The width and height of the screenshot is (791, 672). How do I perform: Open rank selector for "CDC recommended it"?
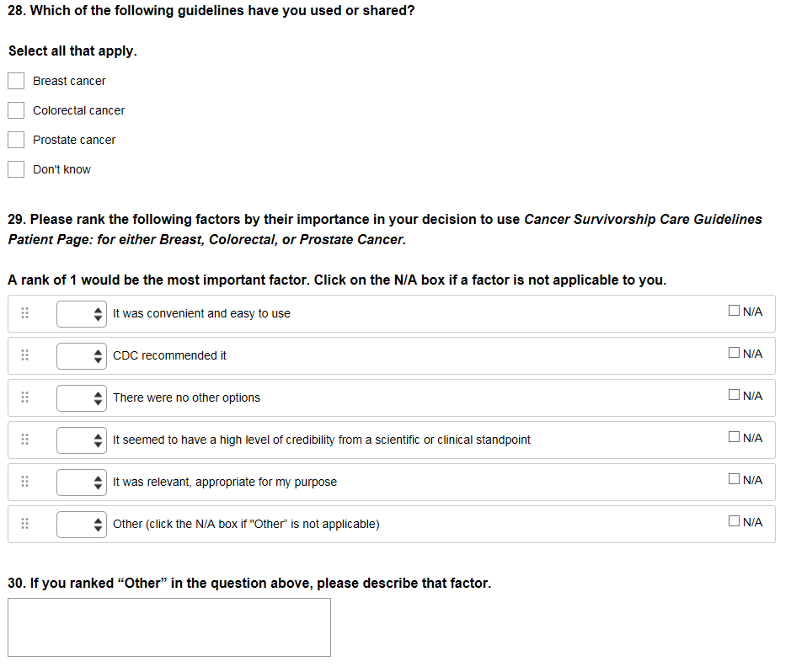click(82, 355)
